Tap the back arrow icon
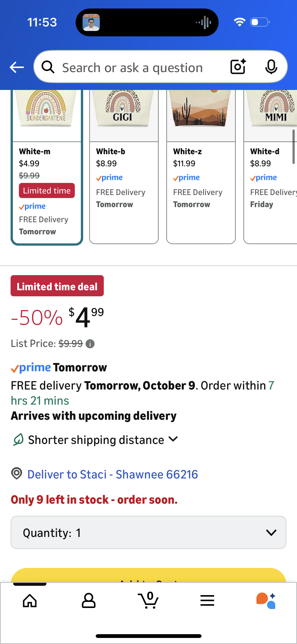The image size is (297, 644). pos(17,67)
